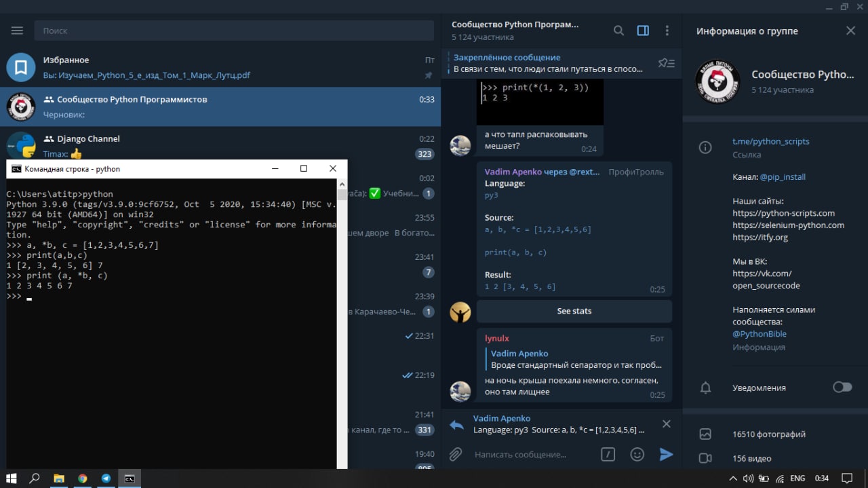Cancel the reply with the X icon
The width and height of the screenshot is (868, 488).
point(666,424)
